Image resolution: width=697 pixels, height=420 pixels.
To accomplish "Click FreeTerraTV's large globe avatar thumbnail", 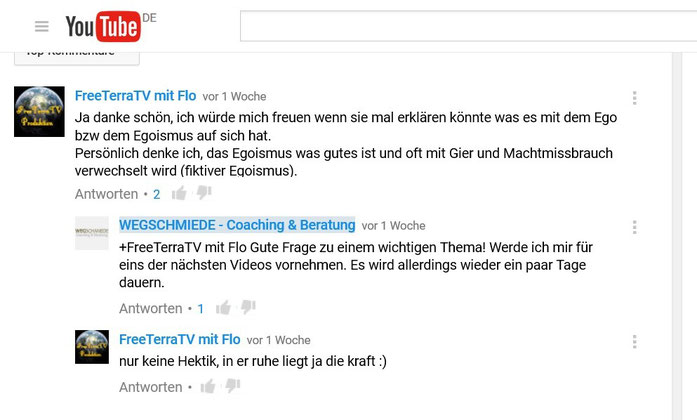I will click(x=39, y=112).
